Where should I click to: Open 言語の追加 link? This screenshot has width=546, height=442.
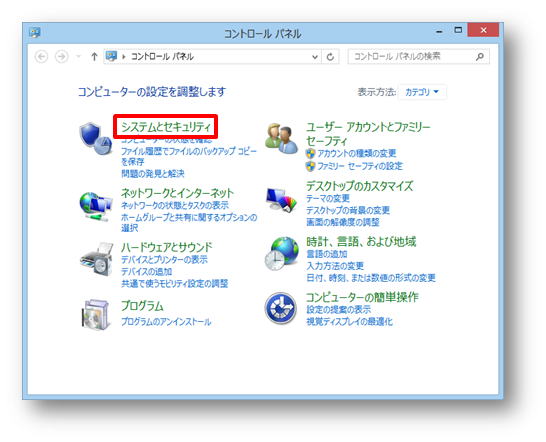click(x=327, y=254)
